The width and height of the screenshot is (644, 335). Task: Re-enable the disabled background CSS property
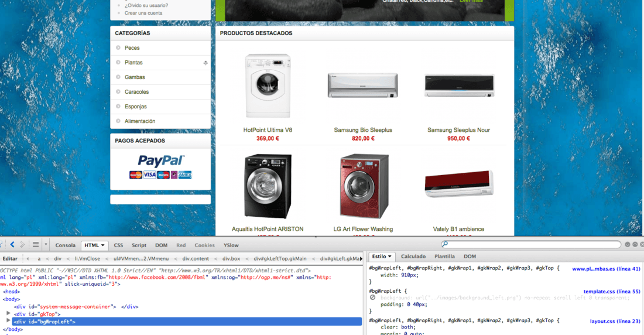point(372,297)
